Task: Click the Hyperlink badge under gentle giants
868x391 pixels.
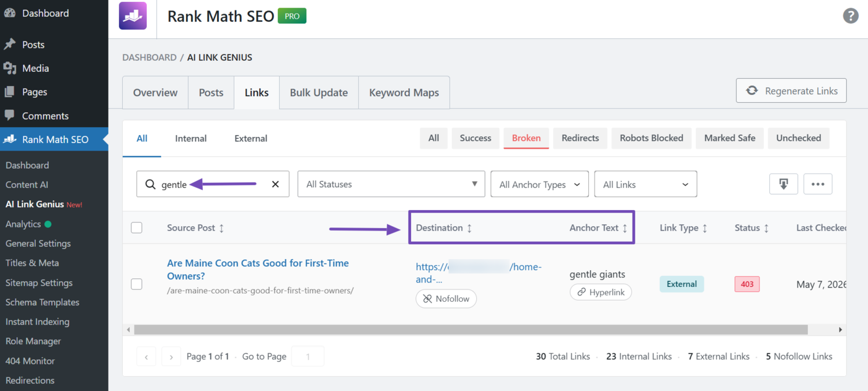Action: [601, 292]
